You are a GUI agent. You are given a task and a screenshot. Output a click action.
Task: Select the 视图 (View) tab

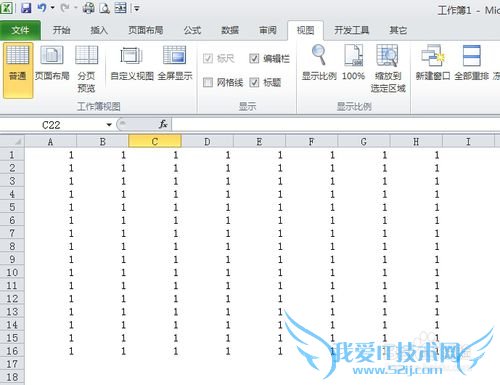(305, 30)
